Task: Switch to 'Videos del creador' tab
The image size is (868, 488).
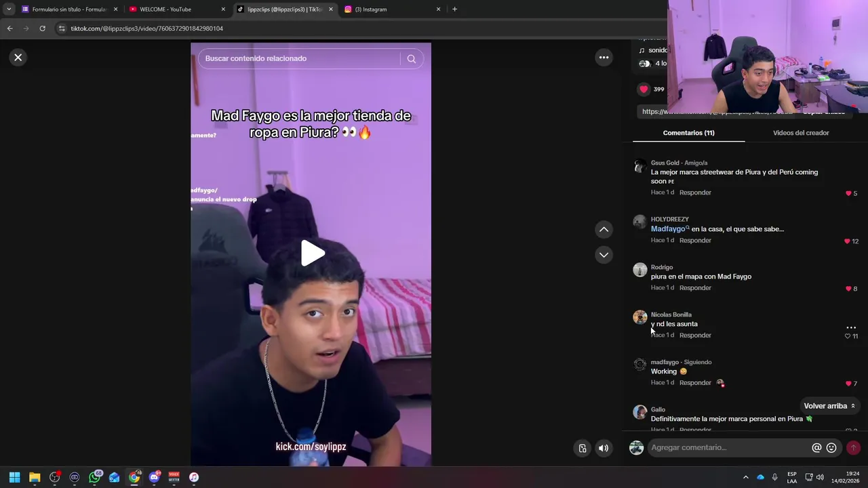Action: pyautogui.click(x=801, y=133)
